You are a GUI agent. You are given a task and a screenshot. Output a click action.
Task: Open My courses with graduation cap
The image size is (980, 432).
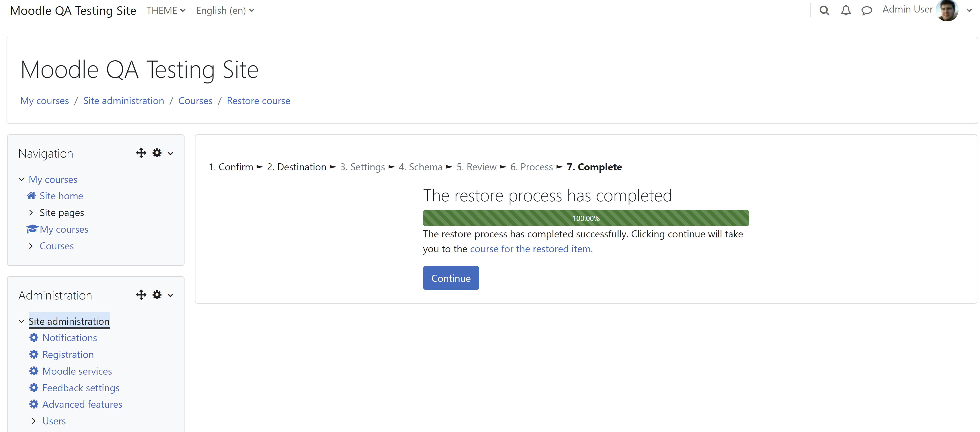(x=64, y=229)
